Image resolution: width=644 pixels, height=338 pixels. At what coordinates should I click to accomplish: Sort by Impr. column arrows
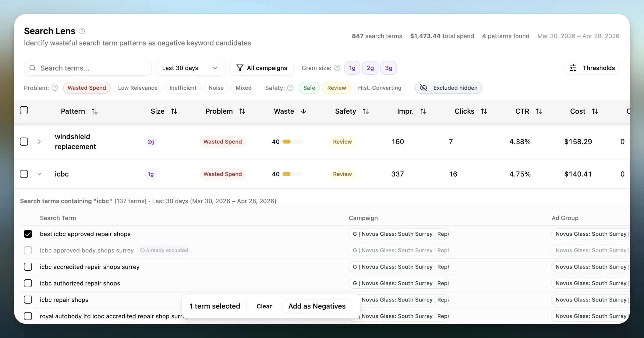coord(423,111)
